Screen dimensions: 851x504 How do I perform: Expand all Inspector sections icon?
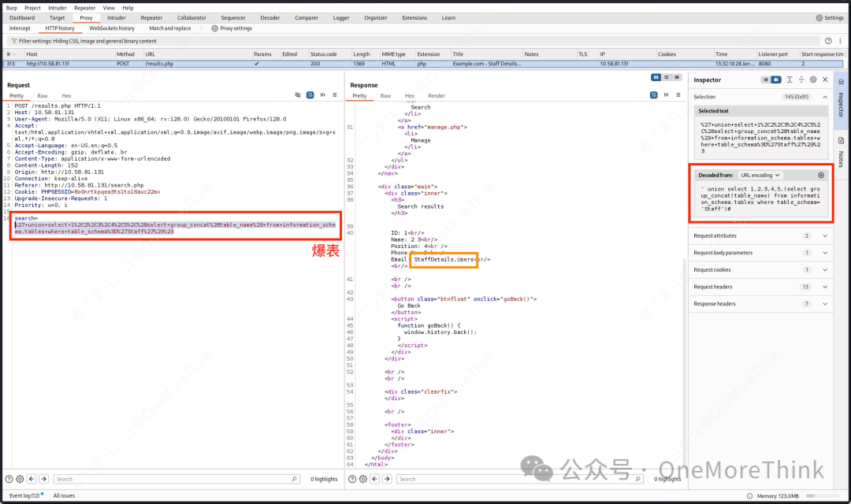tap(790, 80)
